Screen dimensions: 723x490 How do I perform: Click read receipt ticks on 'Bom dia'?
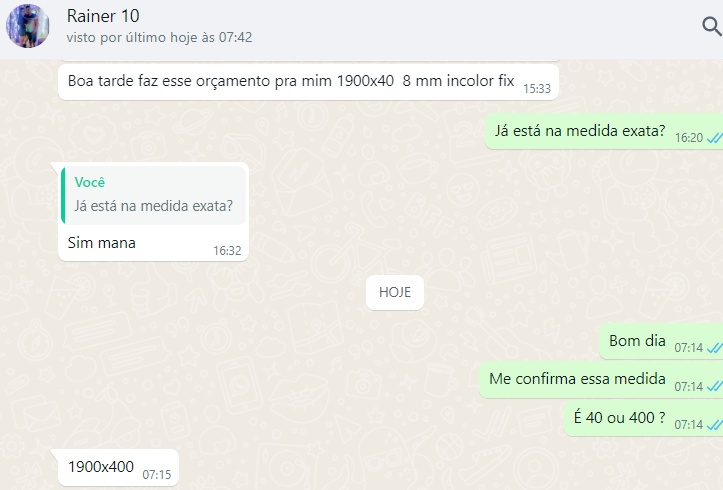tap(715, 348)
